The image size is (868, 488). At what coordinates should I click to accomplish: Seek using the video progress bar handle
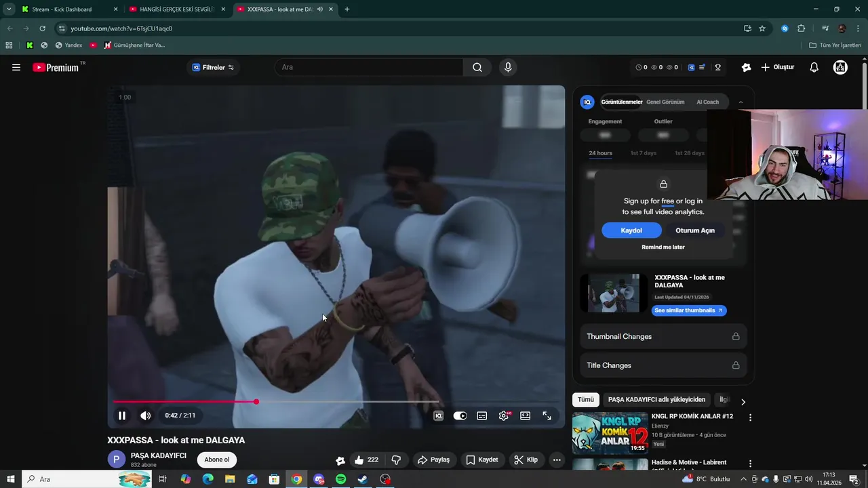click(x=256, y=402)
